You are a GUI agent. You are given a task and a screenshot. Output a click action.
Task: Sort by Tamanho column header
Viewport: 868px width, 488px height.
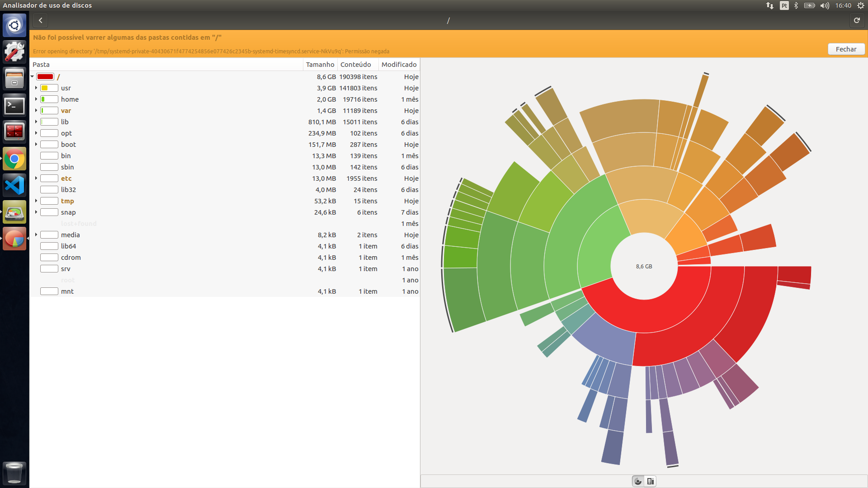point(320,65)
